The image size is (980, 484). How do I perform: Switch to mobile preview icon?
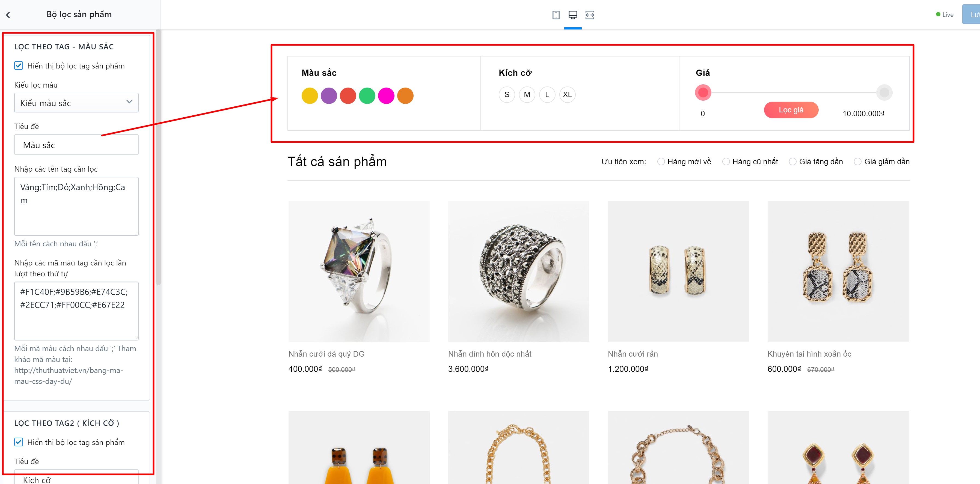(x=556, y=15)
